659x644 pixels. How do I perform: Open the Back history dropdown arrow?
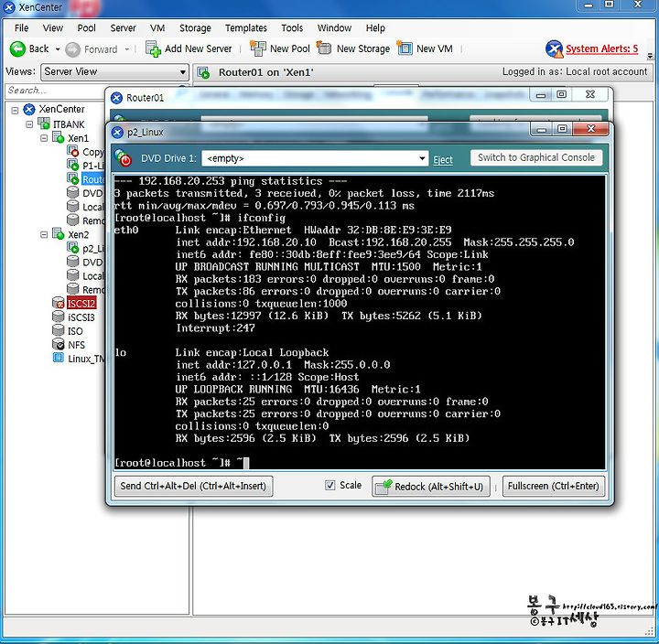click(58, 49)
